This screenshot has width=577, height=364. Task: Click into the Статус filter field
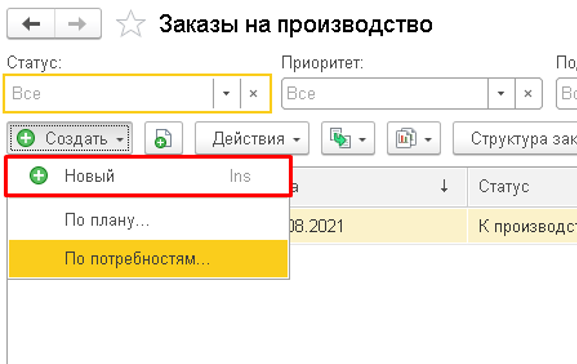[x=109, y=93]
